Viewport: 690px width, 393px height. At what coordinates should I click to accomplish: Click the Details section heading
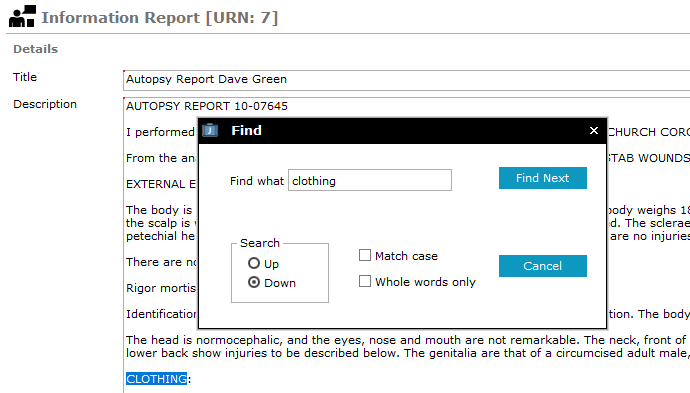[36, 49]
